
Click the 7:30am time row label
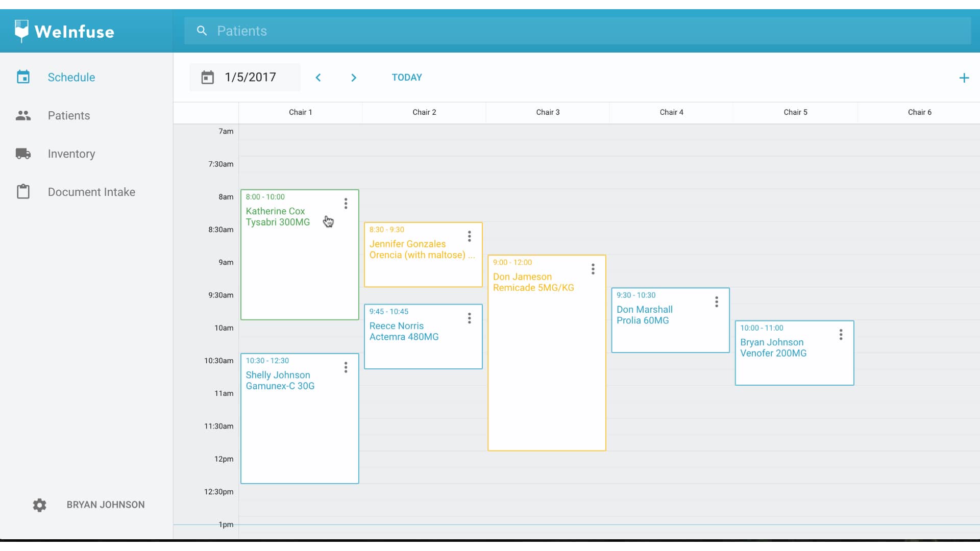(221, 164)
